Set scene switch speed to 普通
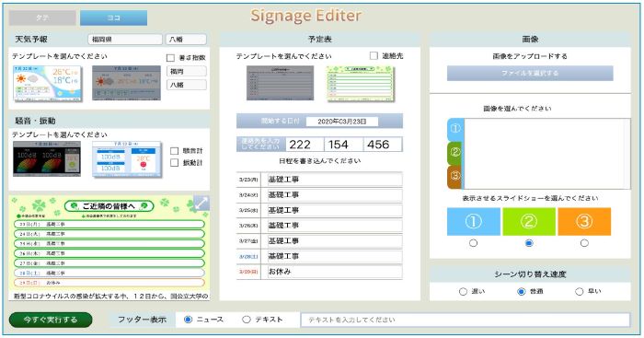 [522, 292]
